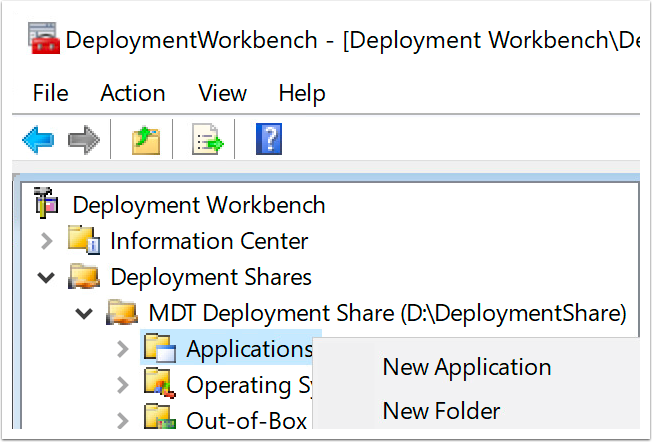Select the Deployment Workbench root label
The width and height of the screenshot is (652, 442).
click(199, 205)
